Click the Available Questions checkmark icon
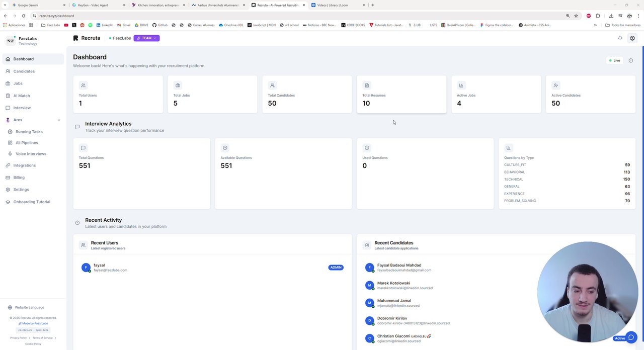 coord(225,148)
